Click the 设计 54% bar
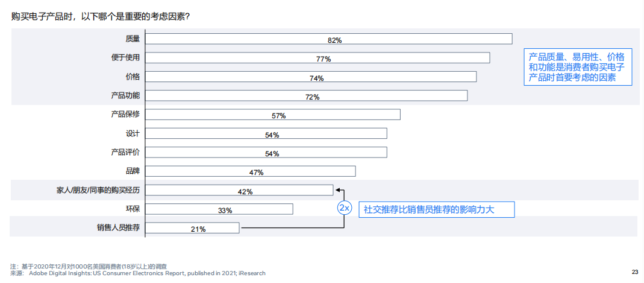This screenshot has height=283, width=644. point(266,133)
